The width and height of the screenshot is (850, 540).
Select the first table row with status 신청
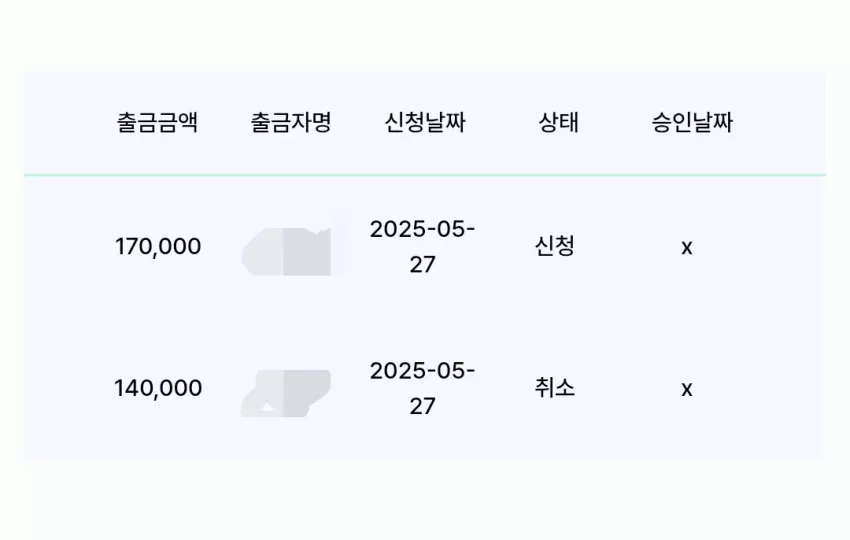[x=424, y=247]
